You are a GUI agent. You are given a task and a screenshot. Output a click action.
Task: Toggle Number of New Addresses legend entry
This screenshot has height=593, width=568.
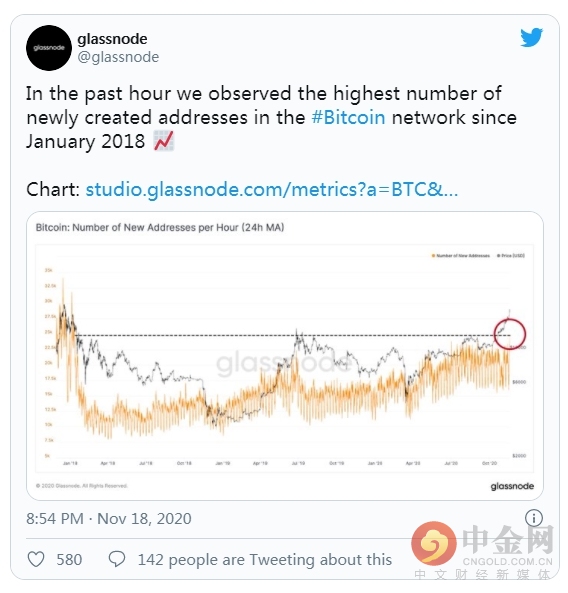click(461, 256)
